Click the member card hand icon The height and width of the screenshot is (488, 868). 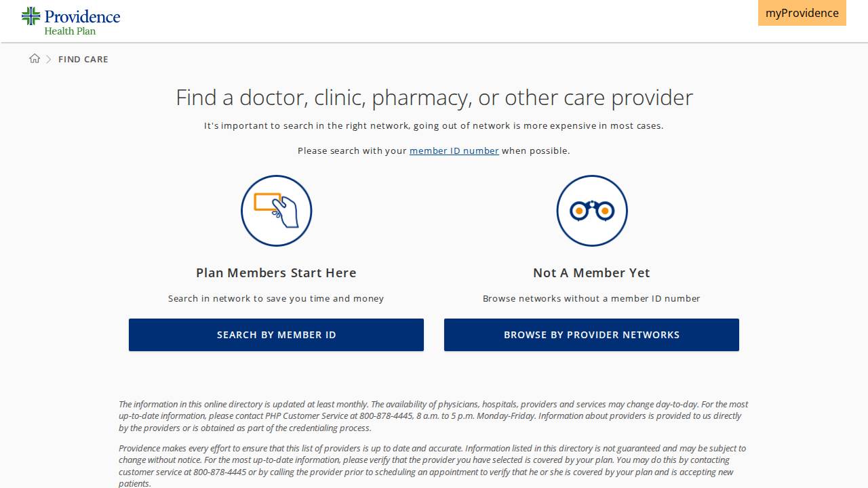pos(276,211)
